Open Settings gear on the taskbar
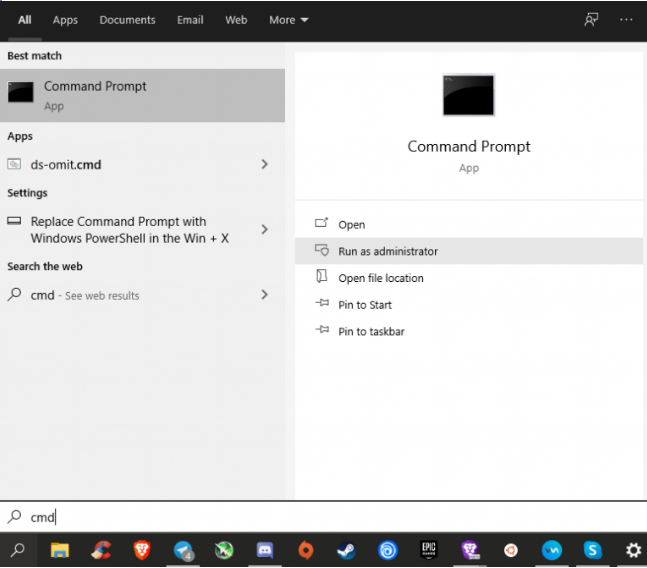 click(633, 550)
